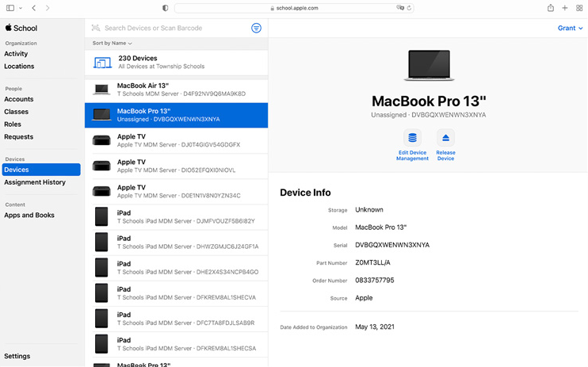This screenshot has width=588, height=367.
Task: Click the Source value Apple
Action: coord(364,298)
